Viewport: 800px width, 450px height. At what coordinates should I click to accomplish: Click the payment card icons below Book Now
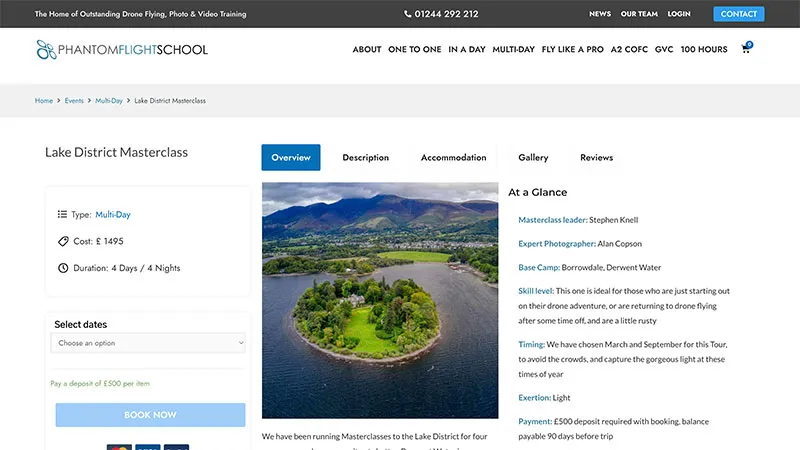point(148,446)
